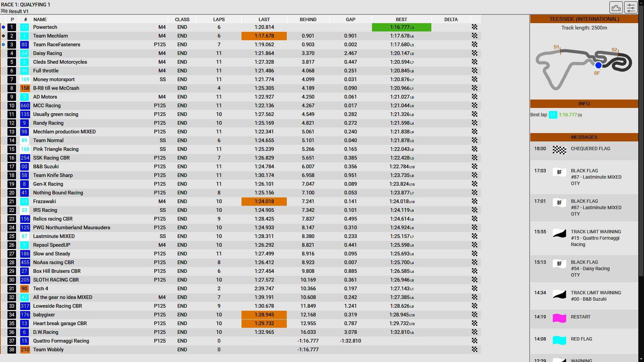Click the pink RESTART flag icon
644x362 pixels.
point(559,318)
